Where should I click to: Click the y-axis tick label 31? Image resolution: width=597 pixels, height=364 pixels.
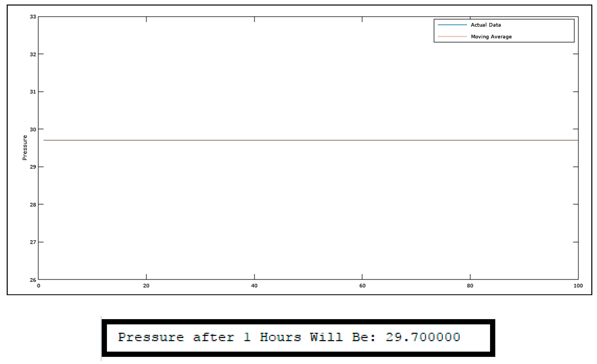click(x=33, y=92)
